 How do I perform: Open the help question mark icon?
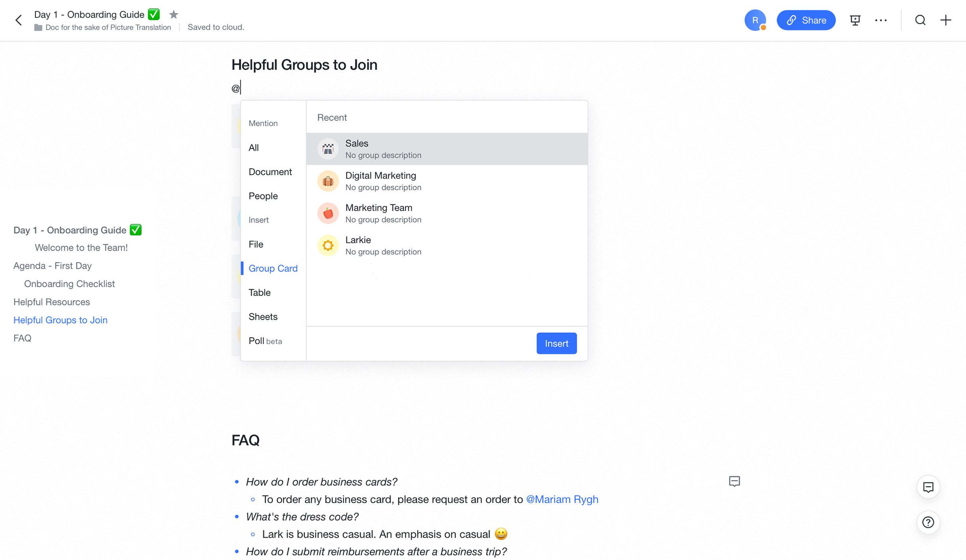(929, 522)
